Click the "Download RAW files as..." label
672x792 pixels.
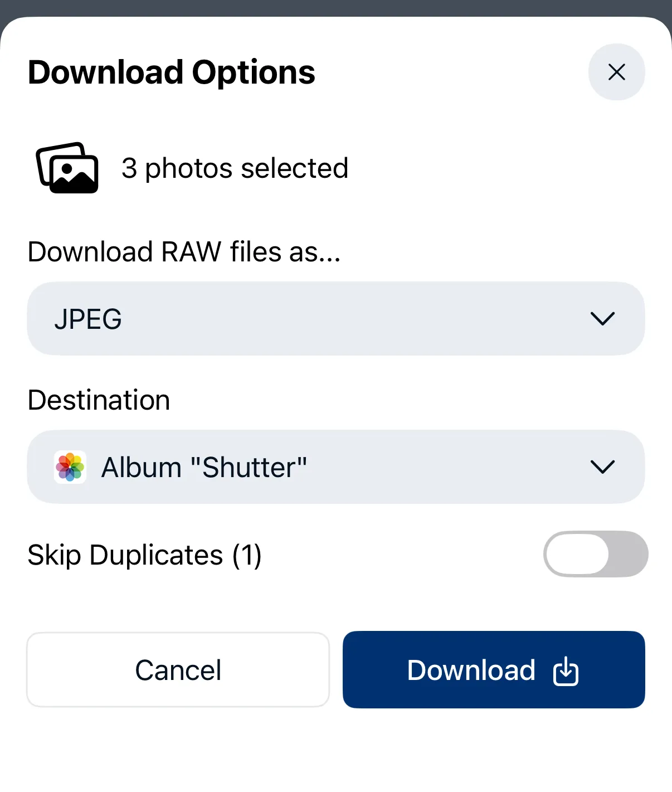click(184, 252)
